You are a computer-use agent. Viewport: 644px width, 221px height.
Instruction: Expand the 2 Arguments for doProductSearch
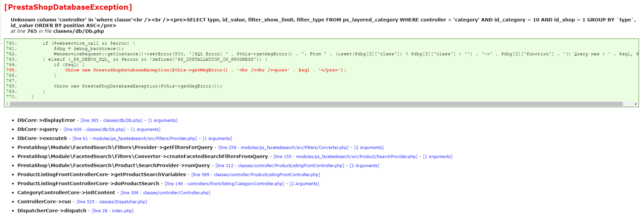(x=304, y=184)
